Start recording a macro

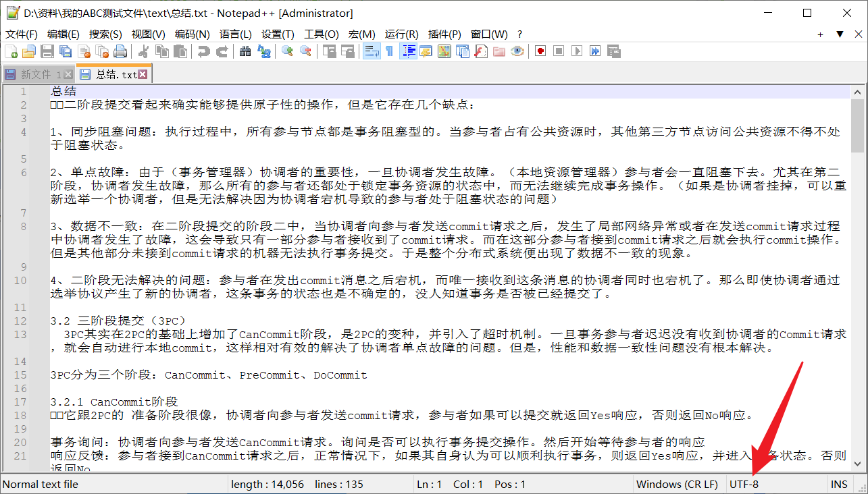coord(540,51)
